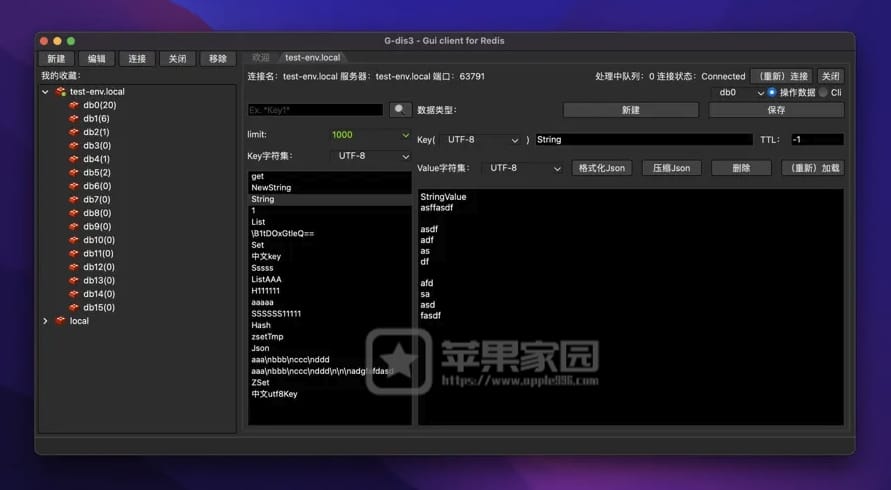Open the limit 1000 dropdown
891x490 pixels.
tap(370, 135)
